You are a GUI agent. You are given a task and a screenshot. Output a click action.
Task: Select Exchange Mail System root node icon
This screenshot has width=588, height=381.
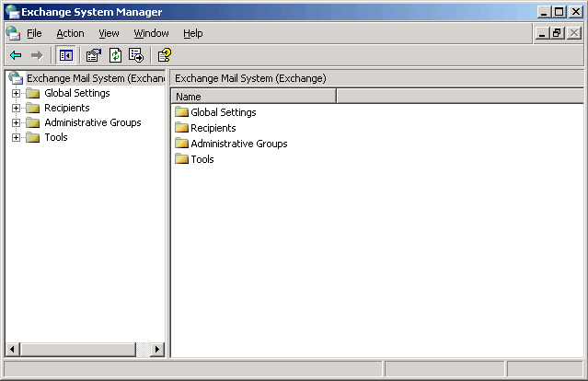pyautogui.click(x=17, y=78)
